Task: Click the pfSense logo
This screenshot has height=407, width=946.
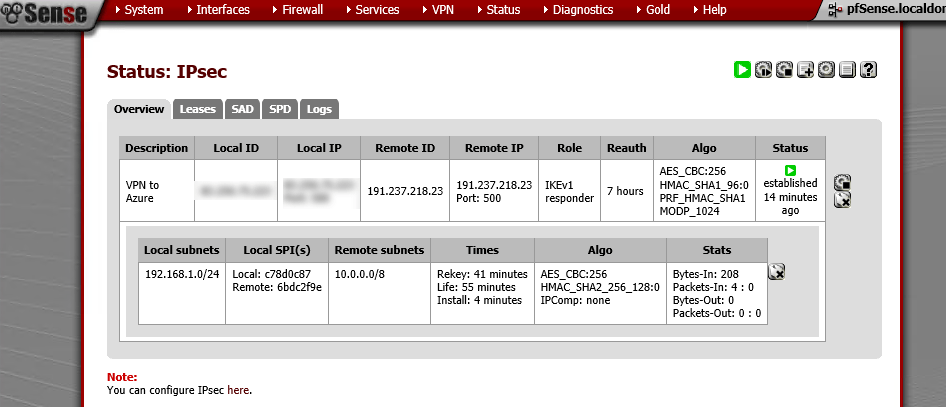Action: click(45, 13)
